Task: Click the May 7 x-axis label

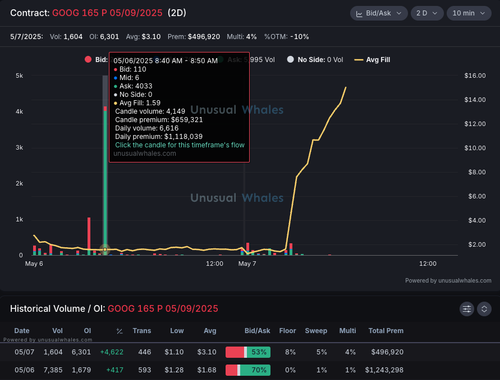Action: (247, 264)
